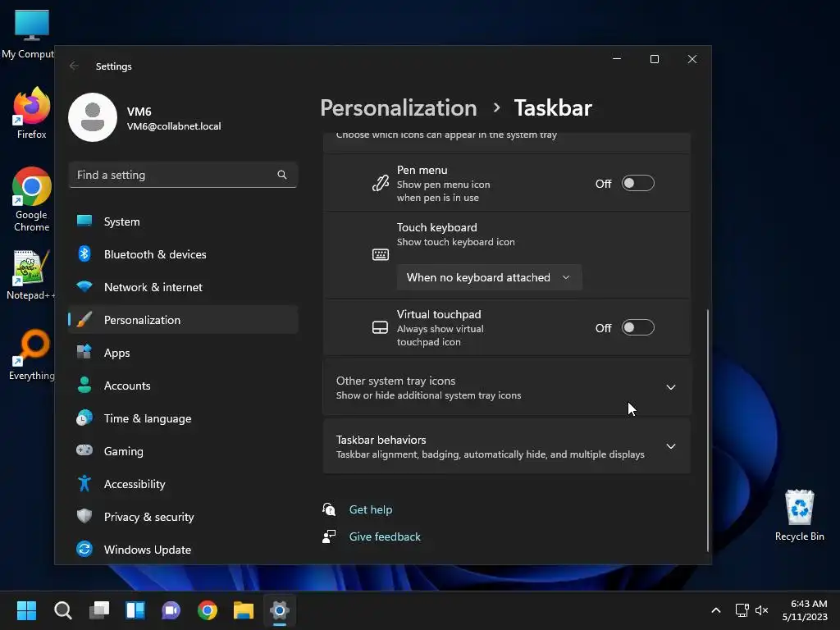840x630 pixels.
Task: Select the My Computer desktop icon
Action: pyautogui.click(x=28, y=34)
